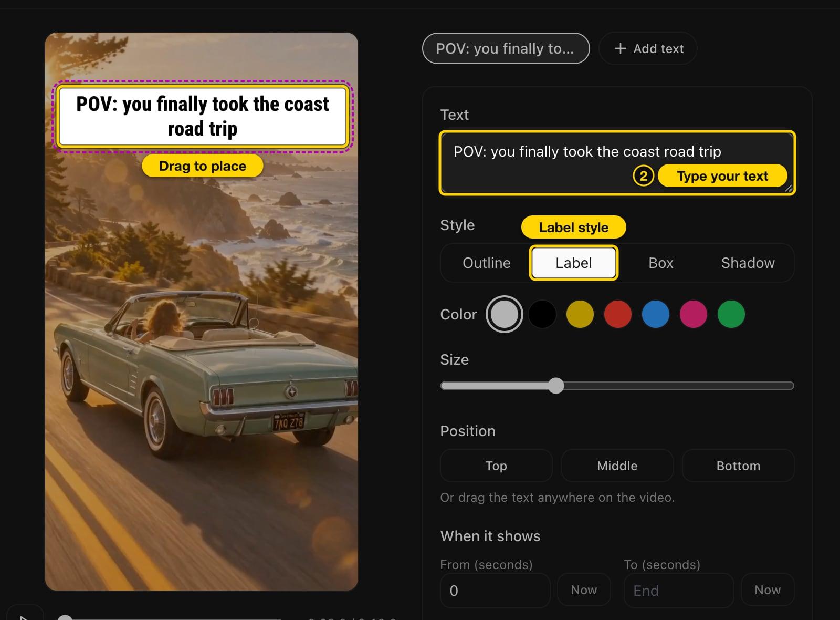840x620 pixels.
Task: Click the From (seconds) input field
Action: (495, 591)
